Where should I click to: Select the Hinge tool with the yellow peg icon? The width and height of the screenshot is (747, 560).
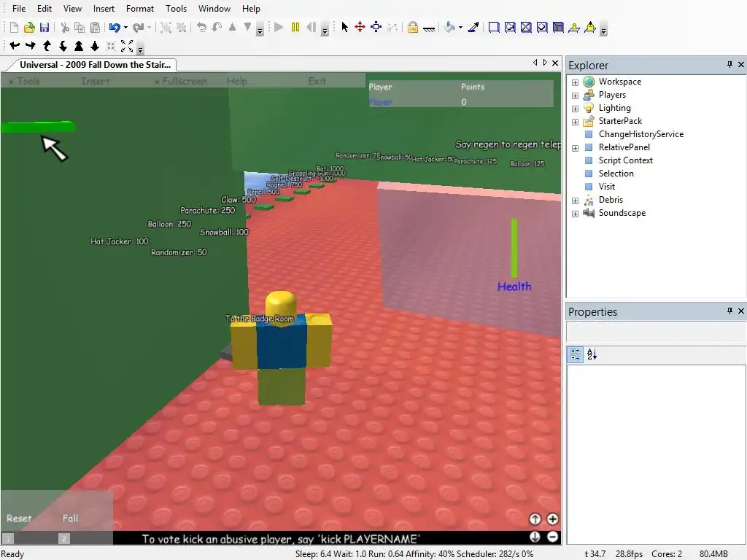click(x=574, y=28)
